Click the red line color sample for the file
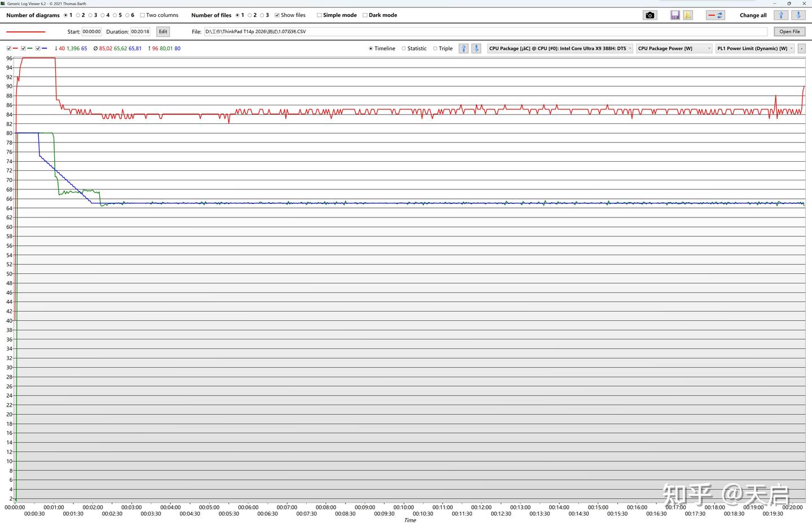 coord(25,32)
